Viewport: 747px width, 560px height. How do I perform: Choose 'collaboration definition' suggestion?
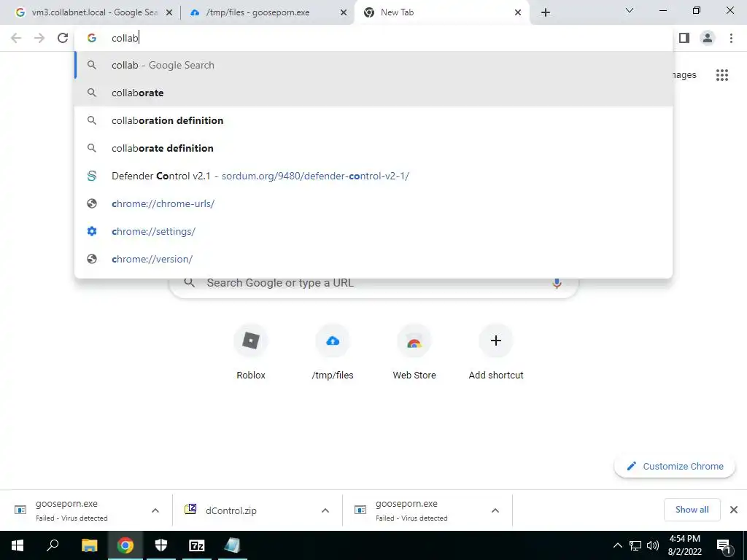point(373,120)
